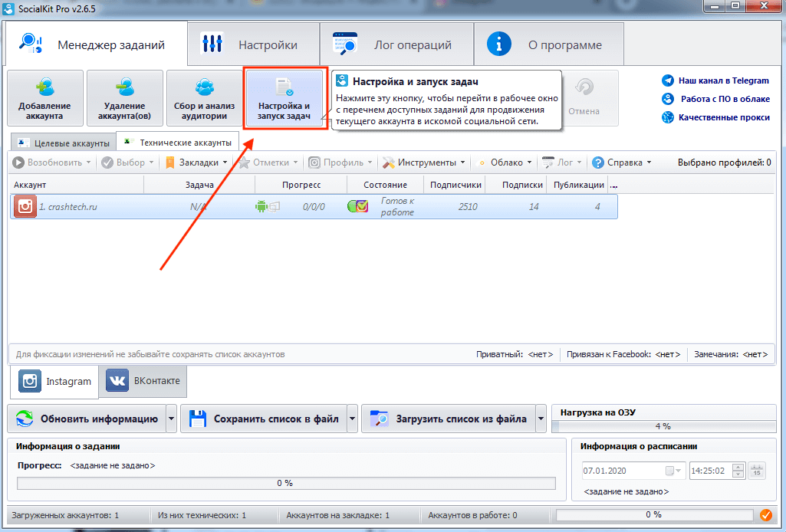Switch to the Instagram network tab
This screenshot has width=786, height=532.
click(54, 381)
